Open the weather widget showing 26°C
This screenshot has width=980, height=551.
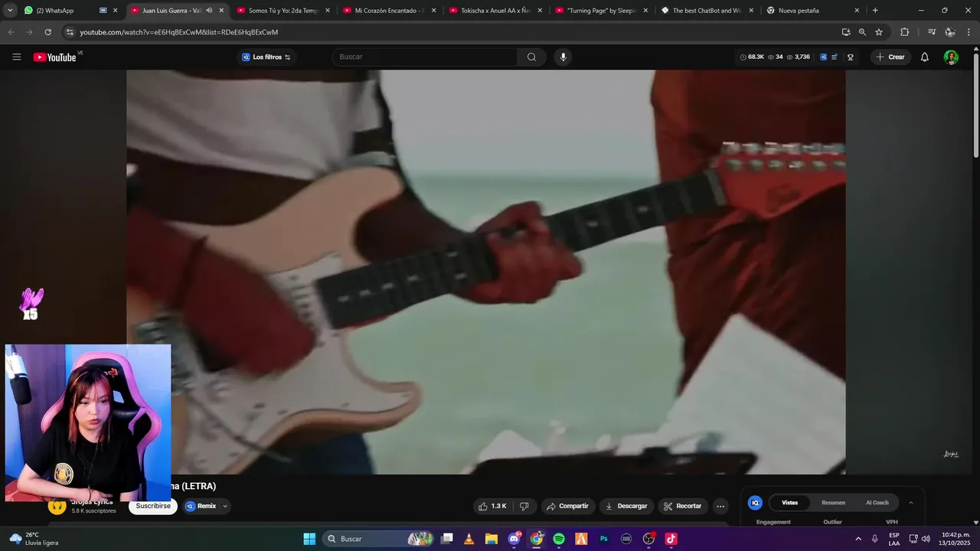click(x=34, y=539)
